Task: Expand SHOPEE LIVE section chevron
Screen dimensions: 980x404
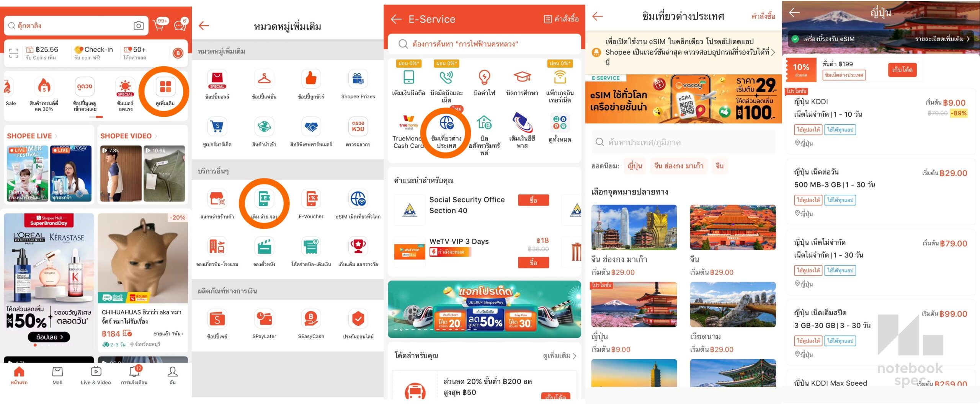Action: (x=56, y=136)
